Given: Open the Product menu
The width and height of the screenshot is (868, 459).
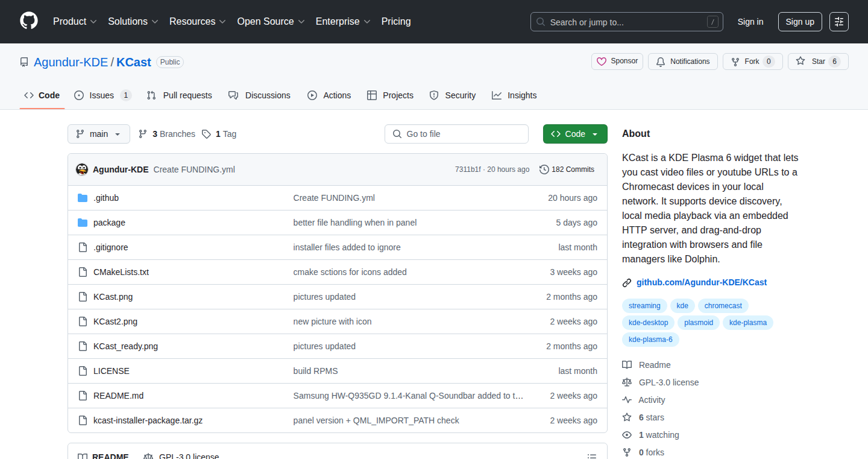Looking at the screenshot, I should point(75,22).
